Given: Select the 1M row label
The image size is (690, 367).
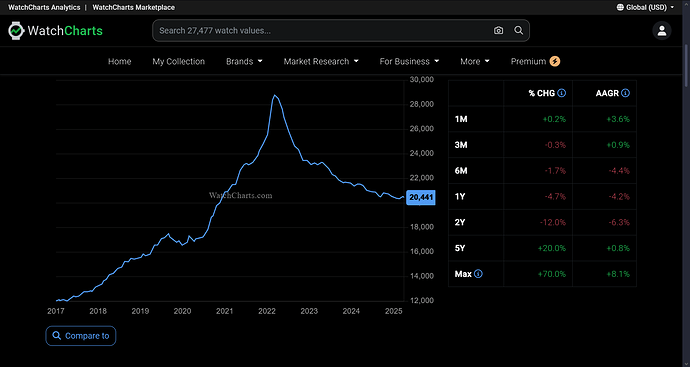Looking at the screenshot, I should (x=461, y=119).
